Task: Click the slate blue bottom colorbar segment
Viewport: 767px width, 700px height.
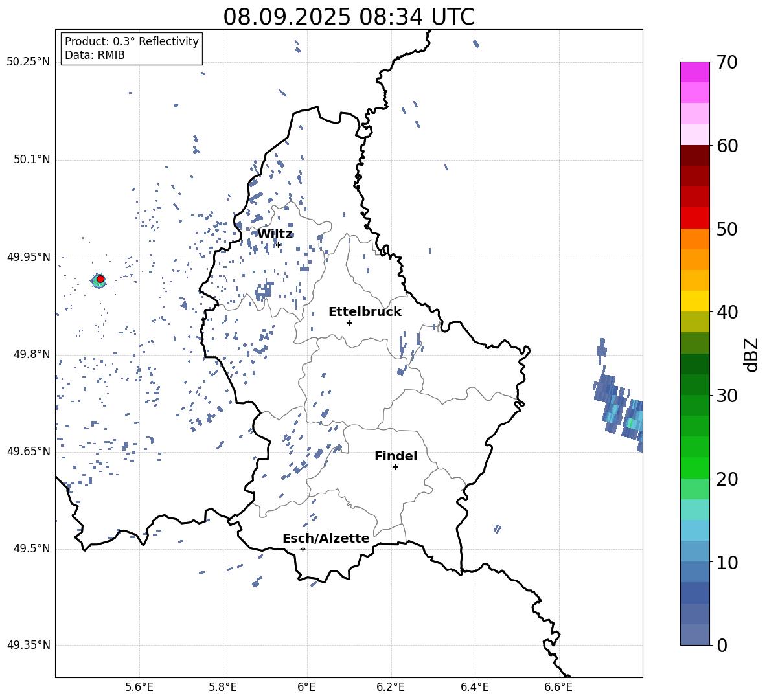Action: [694, 635]
